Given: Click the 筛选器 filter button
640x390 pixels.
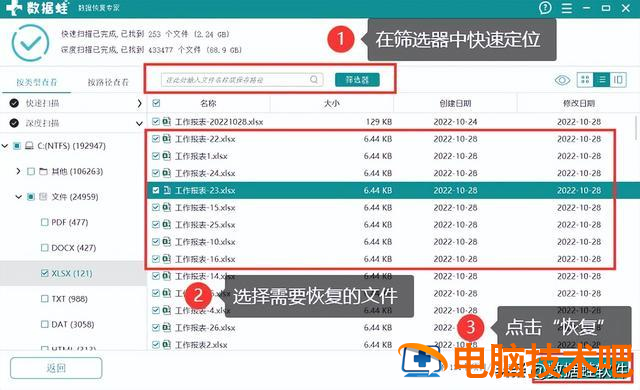Looking at the screenshot, I should (357, 80).
